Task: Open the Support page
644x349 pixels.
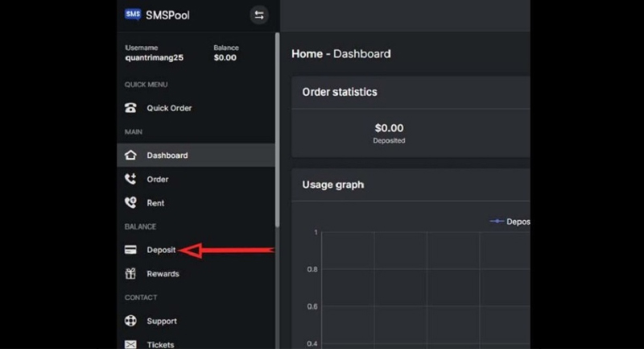Action: [162, 321]
